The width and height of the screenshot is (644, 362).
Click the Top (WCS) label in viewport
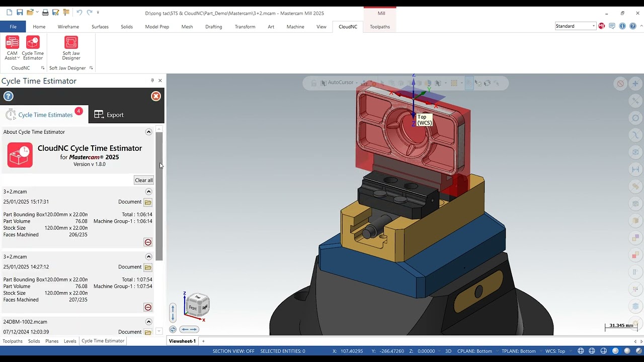tap(424, 120)
